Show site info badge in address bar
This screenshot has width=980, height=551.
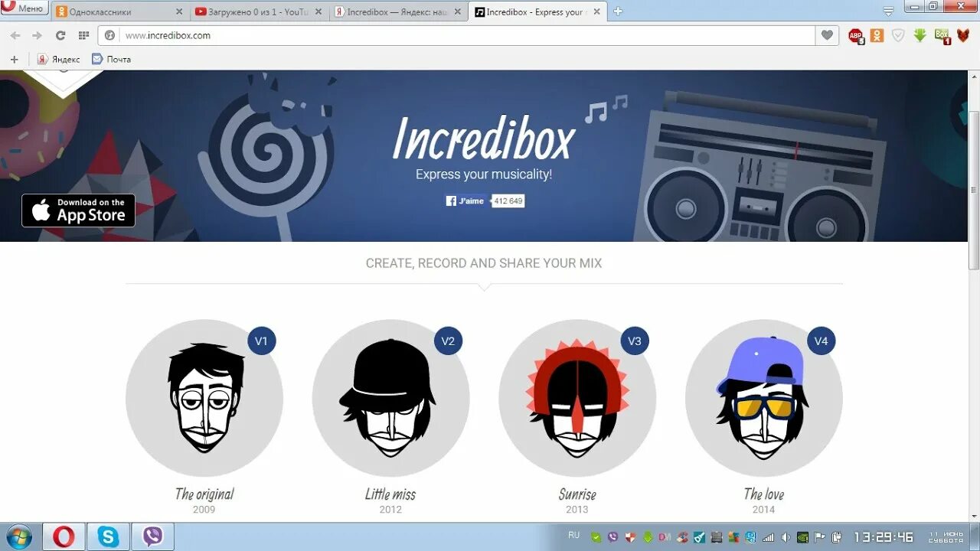(x=109, y=35)
